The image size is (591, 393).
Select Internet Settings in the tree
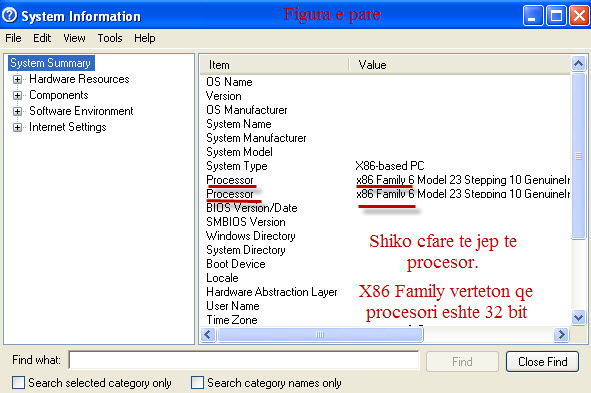68,127
